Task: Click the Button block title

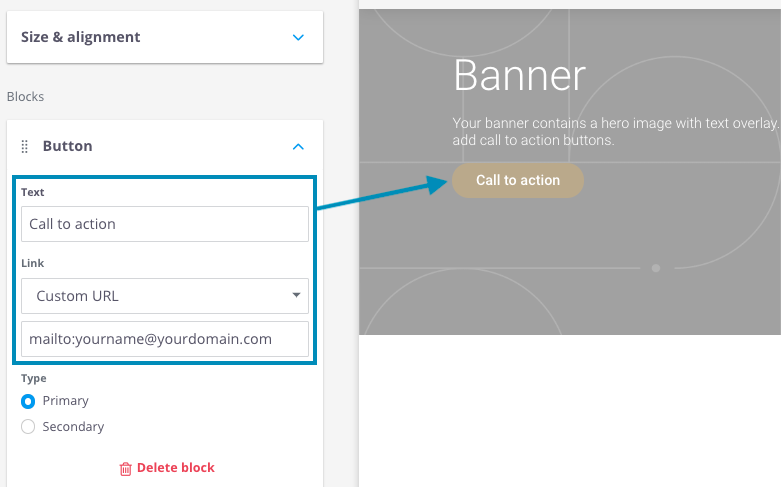Action: [68, 146]
